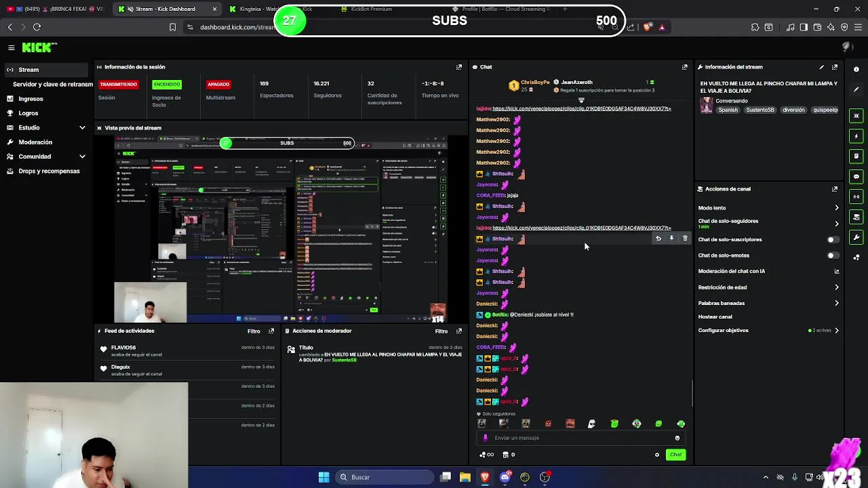Click the Enviar un mensaje input field
868x488 pixels.
[580, 438]
